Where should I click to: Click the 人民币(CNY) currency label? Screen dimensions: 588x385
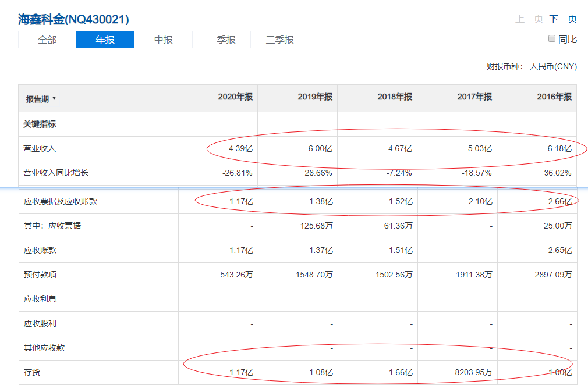[553, 66]
